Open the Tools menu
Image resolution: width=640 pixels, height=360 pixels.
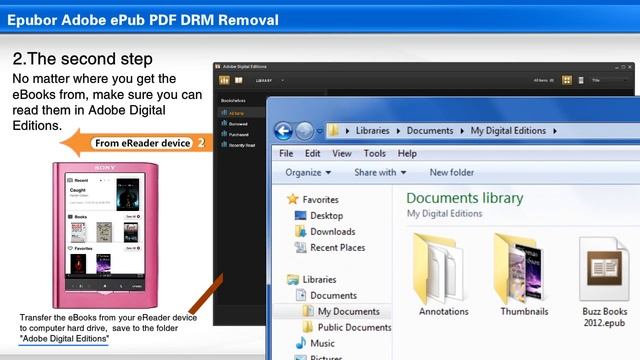click(x=375, y=153)
